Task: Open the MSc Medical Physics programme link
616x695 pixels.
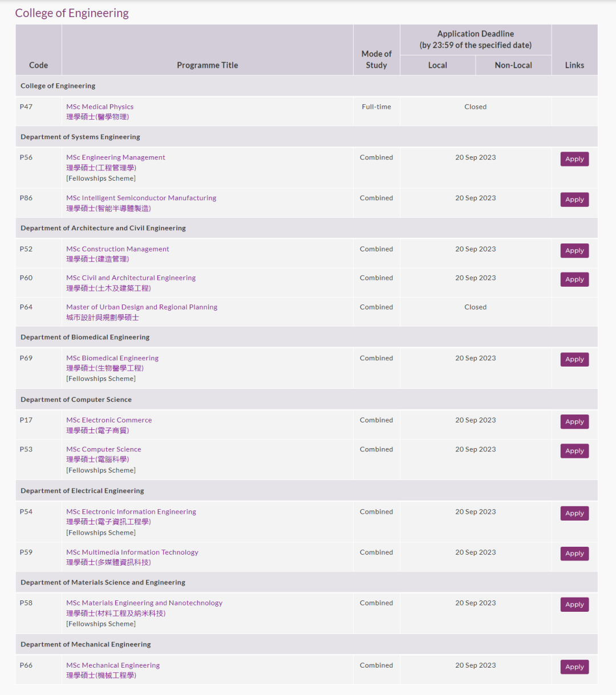Action: 100,107
